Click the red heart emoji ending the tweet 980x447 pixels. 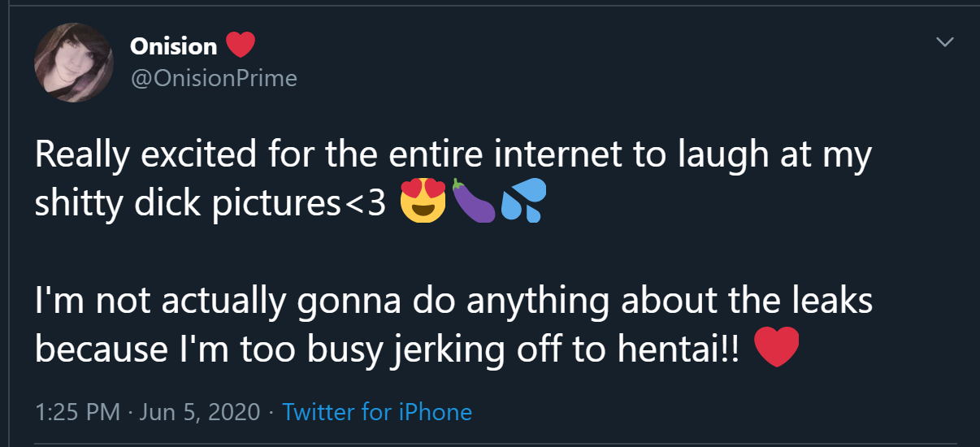(778, 348)
